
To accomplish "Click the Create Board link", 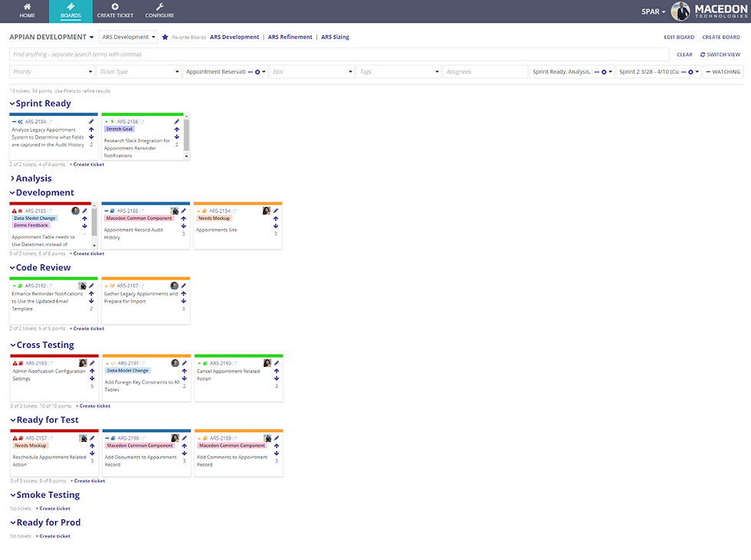I will point(721,37).
